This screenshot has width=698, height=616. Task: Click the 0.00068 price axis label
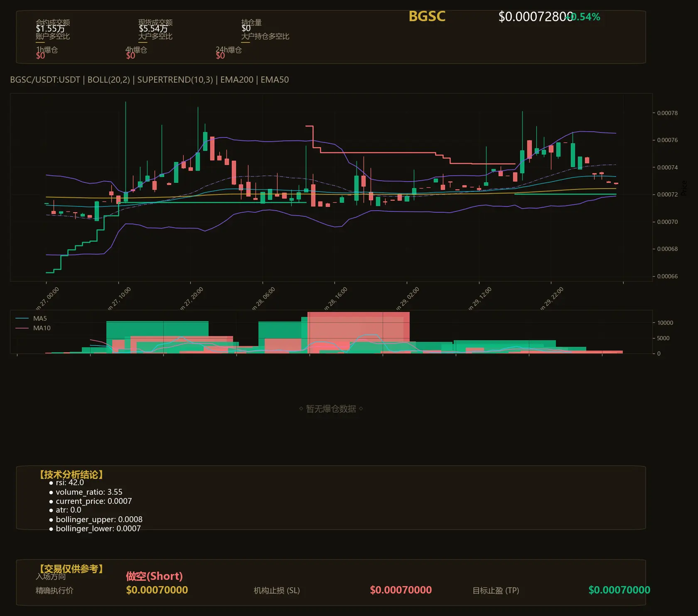[x=667, y=249]
